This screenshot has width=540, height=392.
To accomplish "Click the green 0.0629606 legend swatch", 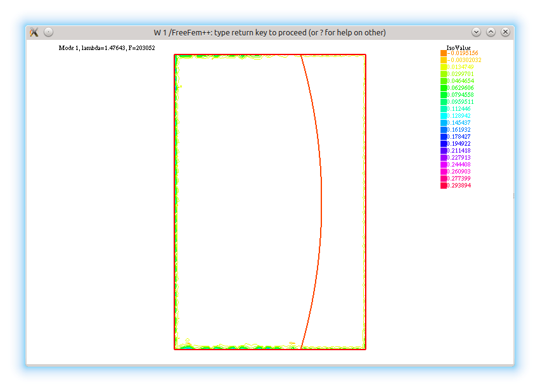I will coord(444,88).
